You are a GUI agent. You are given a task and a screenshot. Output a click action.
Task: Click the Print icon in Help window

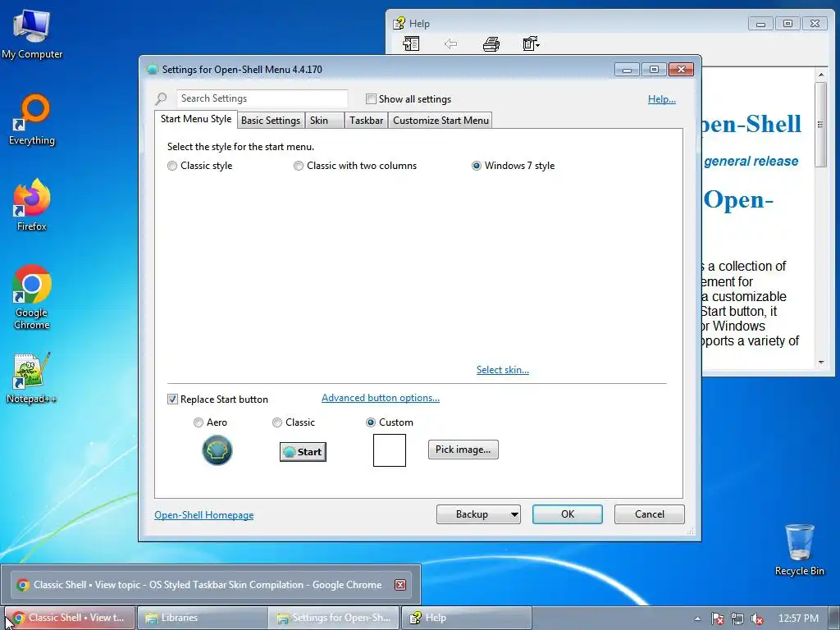[491, 44]
